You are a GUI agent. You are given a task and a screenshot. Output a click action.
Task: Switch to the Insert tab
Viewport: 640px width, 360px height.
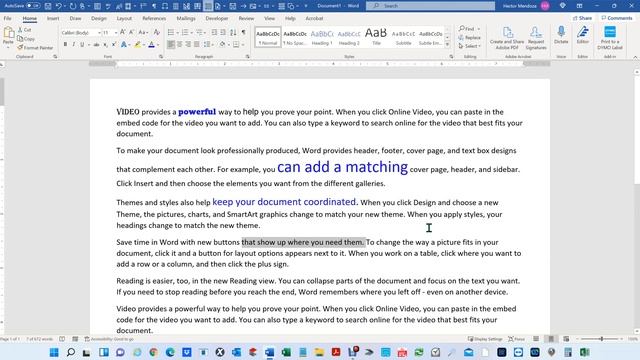[53, 18]
